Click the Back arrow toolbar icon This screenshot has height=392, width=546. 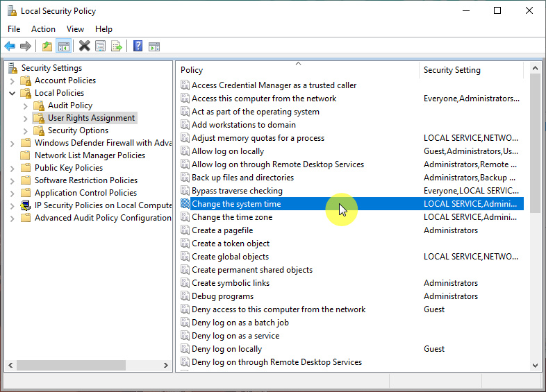click(x=10, y=46)
